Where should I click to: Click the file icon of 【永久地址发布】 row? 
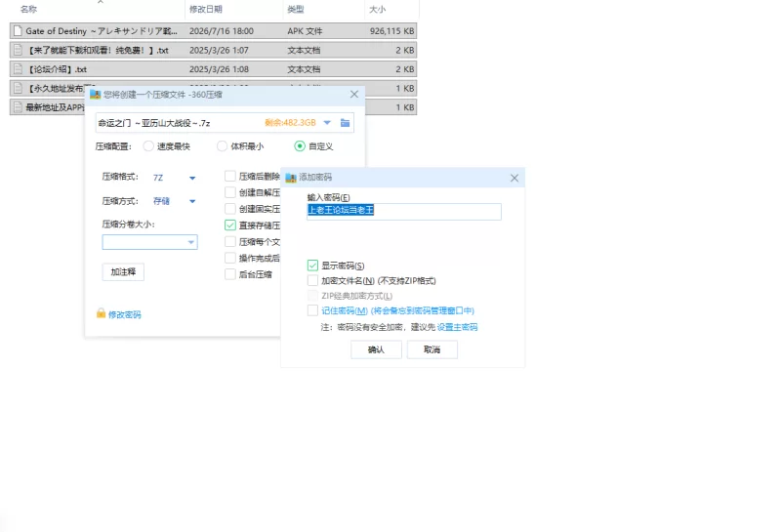click(x=18, y=88)
